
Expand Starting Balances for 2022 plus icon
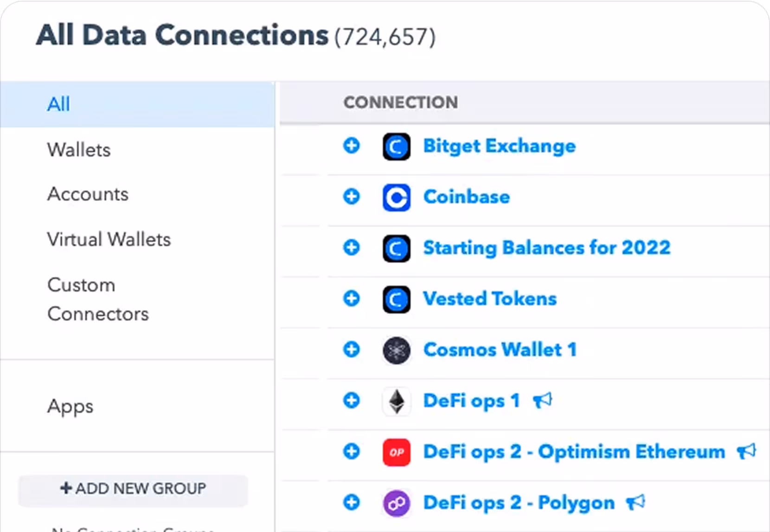pos(352,248)
